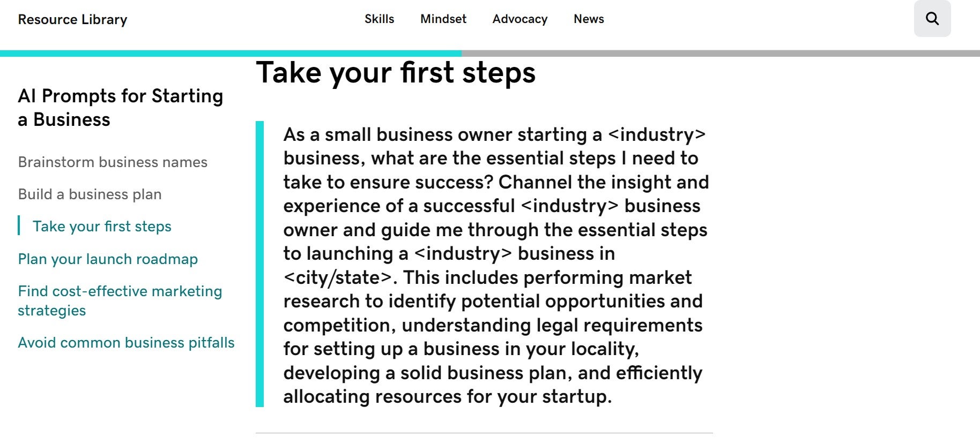Go to Avoid common business pitfalls
Screen dimensions: 980x444
coord(126,343)
